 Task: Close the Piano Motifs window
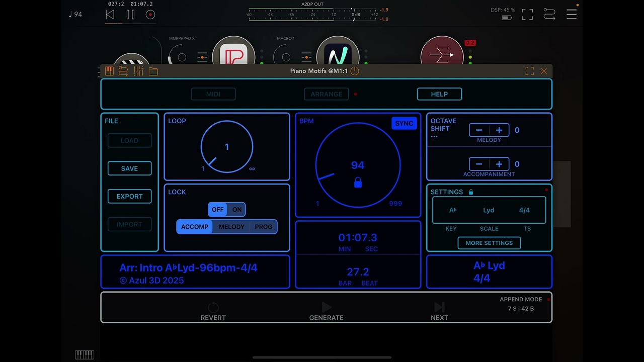tap(544, 71)
